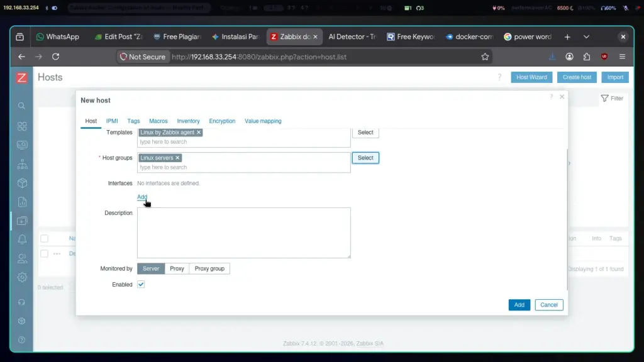
Task: Tick the first host row checkbox
Action: pyautogui.click(x=45, y=254)
